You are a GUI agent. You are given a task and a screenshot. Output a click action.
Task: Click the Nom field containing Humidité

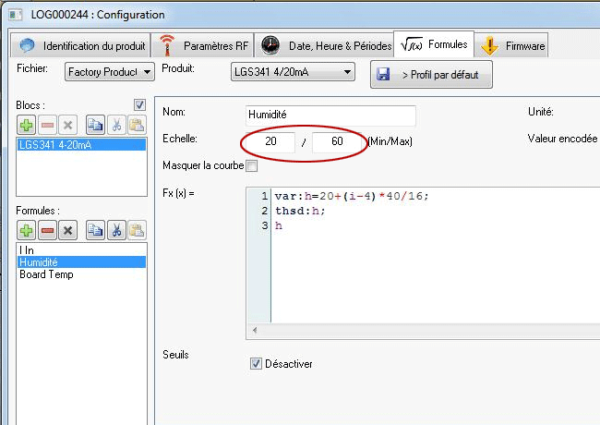pos(331,115)
